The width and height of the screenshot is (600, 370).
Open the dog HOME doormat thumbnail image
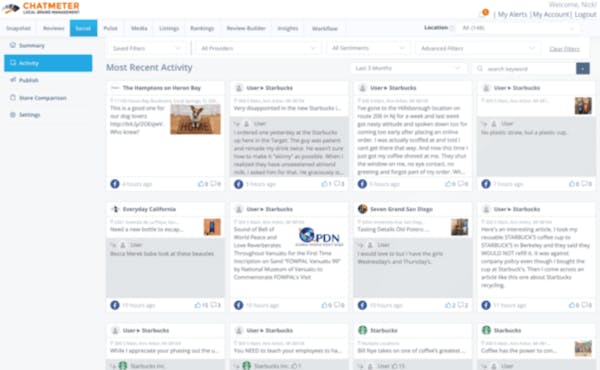196,119
